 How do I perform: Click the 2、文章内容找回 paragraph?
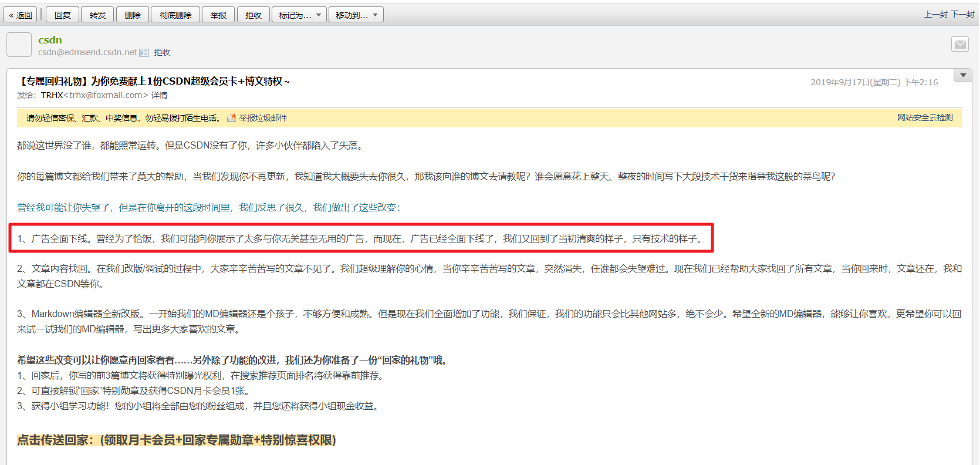point(489,276)
